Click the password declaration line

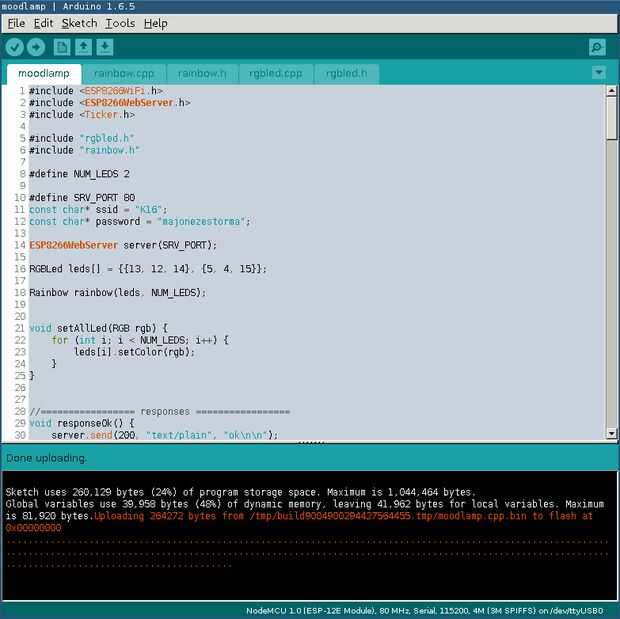[140, 221]
